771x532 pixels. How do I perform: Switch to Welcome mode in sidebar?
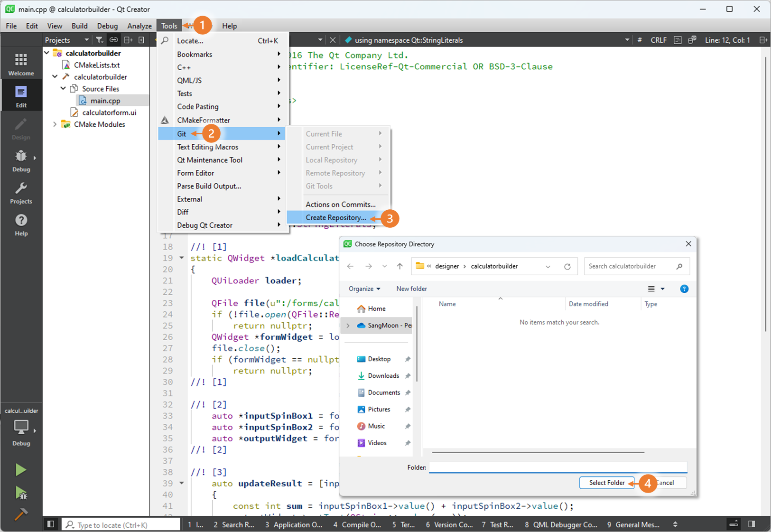[21, 64]
